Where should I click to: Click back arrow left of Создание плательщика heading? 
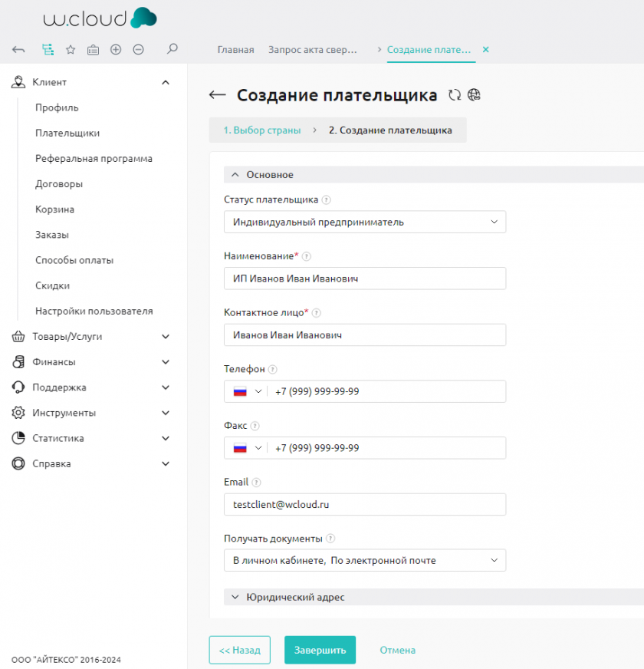218,95
